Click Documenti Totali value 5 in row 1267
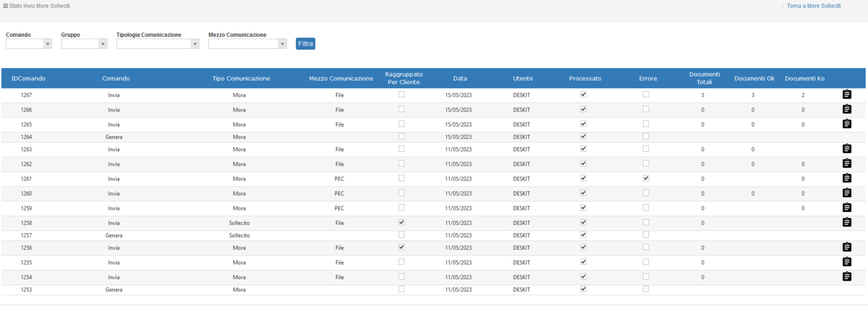The image size is (868, 310). tap(702, 95)
